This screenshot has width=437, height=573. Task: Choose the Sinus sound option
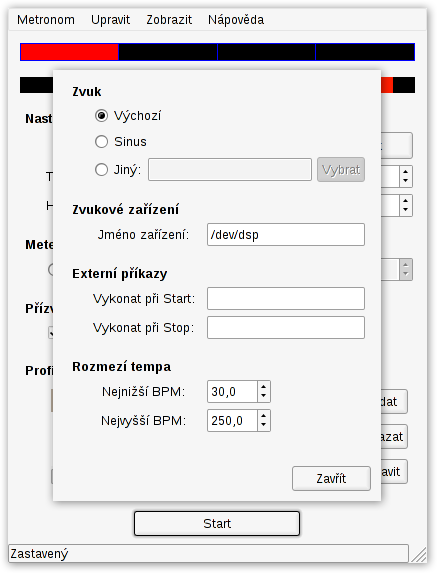(101, 142)
